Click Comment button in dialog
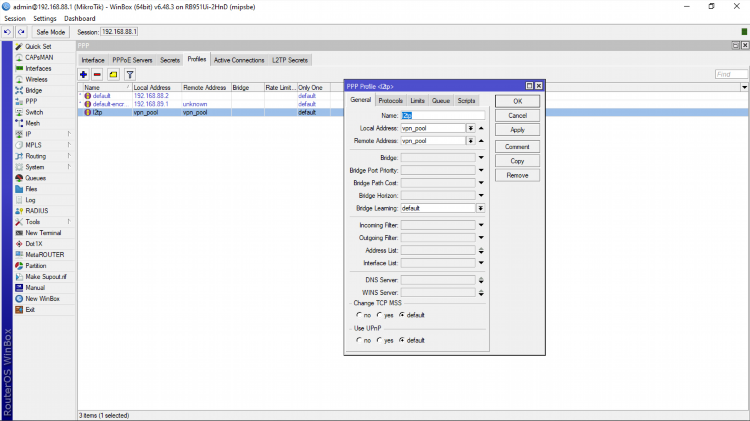750x421 pixels. pyautogui.click(x=518, y=147)
